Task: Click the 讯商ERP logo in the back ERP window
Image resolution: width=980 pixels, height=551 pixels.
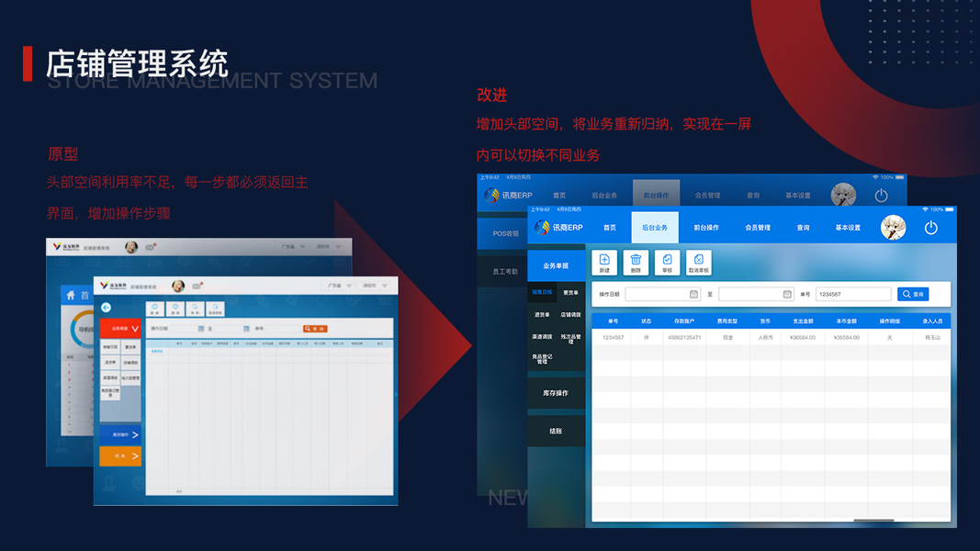Action: pos(509,196)
